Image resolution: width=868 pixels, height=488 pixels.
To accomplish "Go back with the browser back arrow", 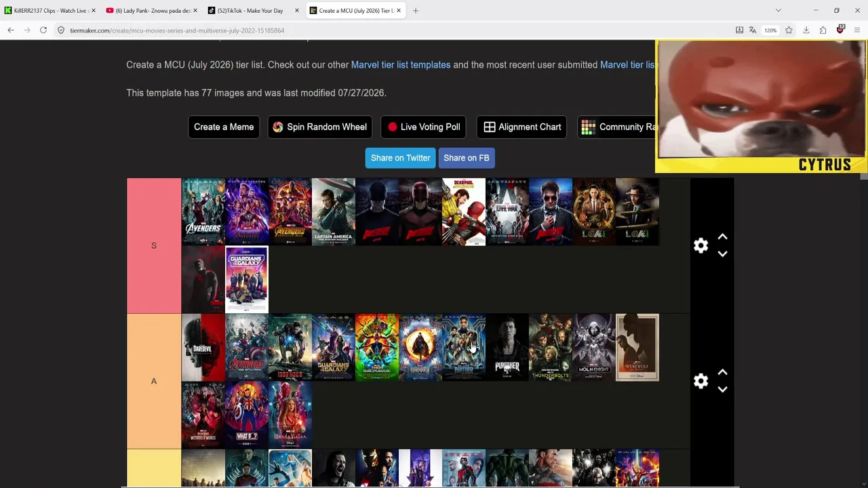I will [x=11, y=30].
